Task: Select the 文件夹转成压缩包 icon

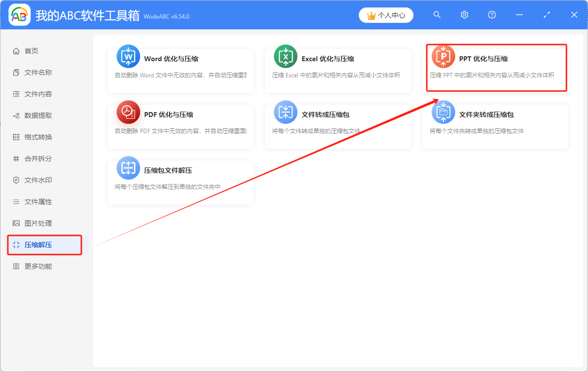Action: [x=443, y=112]
